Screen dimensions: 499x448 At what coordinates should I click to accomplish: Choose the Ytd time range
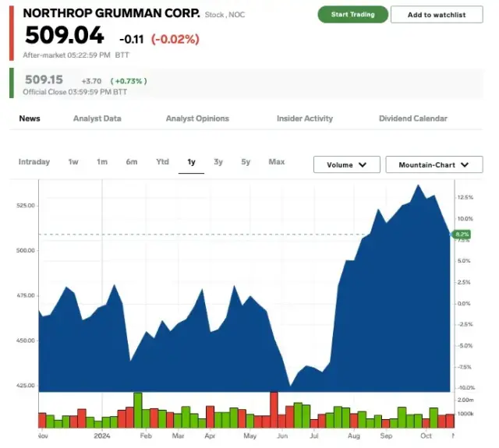tap(162, 162)
